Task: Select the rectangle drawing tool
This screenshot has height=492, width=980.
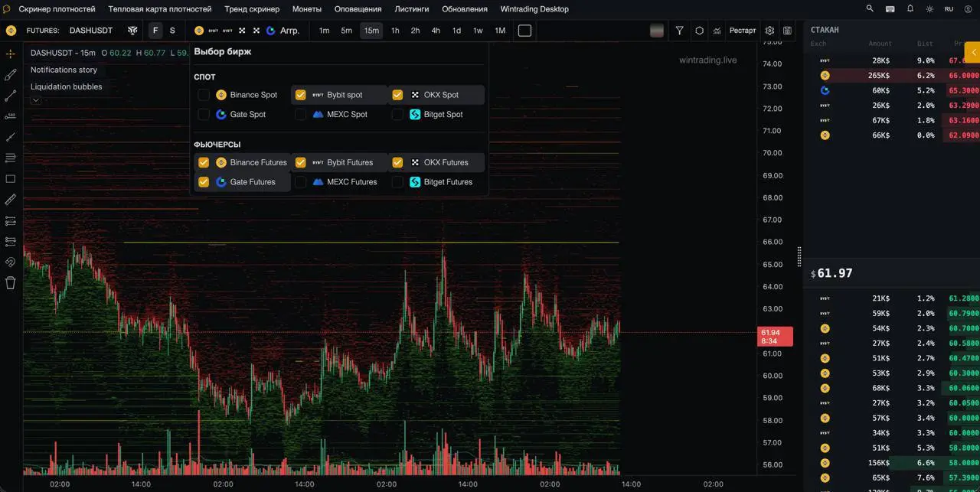Action: coord(11,179)
